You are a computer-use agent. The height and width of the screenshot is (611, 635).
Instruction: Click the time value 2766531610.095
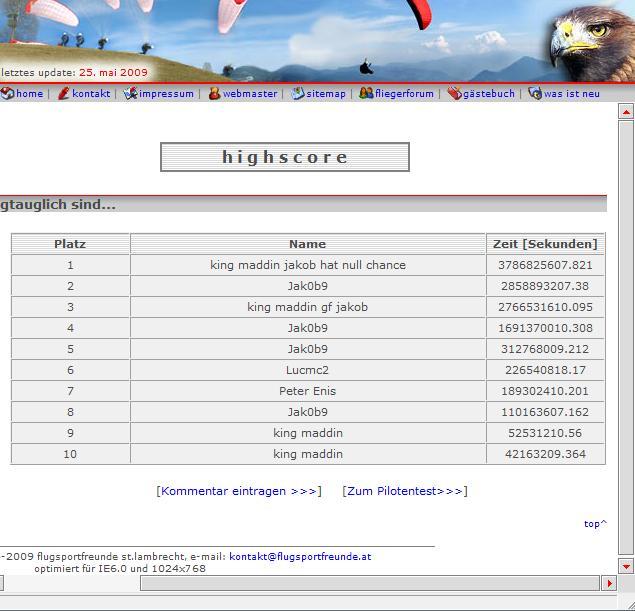[x=545, y=307]
